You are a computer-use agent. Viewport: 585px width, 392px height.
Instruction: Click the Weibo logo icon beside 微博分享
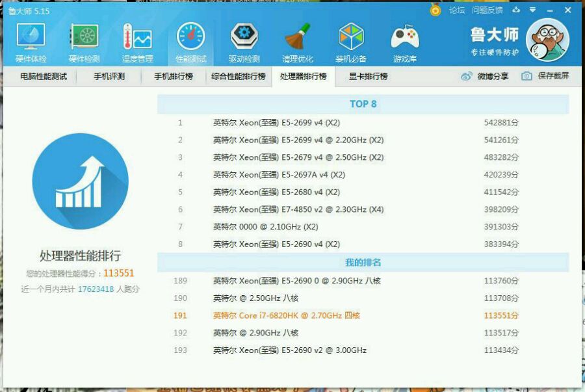click(466, 77)
